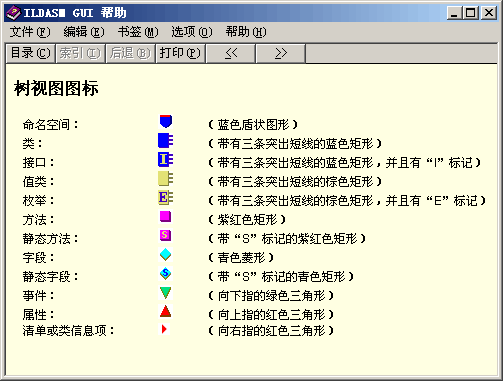This screenshot has width=503, height=381.
Task: Click the 目录(C) contents button
Action: pyautogui.click(x=30, y=53)
